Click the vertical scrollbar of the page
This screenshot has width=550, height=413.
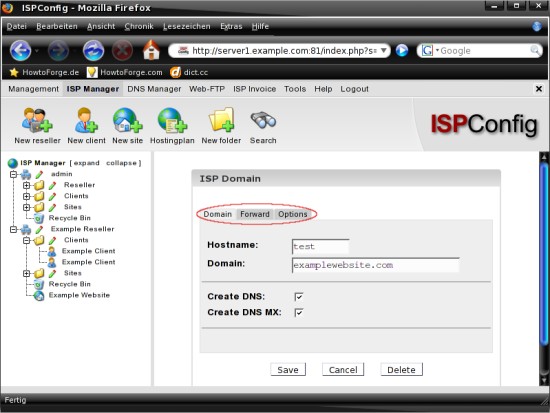coord(544,269)
